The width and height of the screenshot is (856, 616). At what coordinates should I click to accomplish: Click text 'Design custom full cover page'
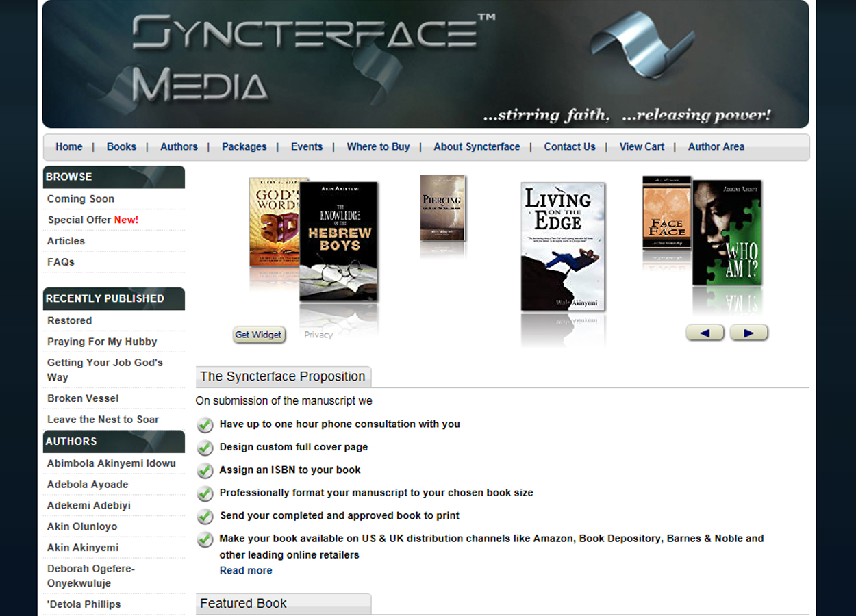[294, 447]
